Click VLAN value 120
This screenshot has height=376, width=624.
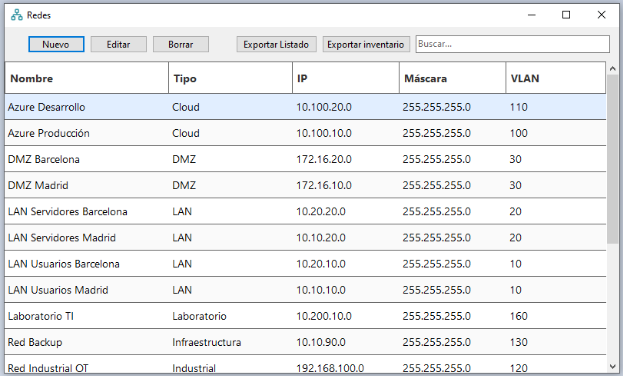[519, 368]
